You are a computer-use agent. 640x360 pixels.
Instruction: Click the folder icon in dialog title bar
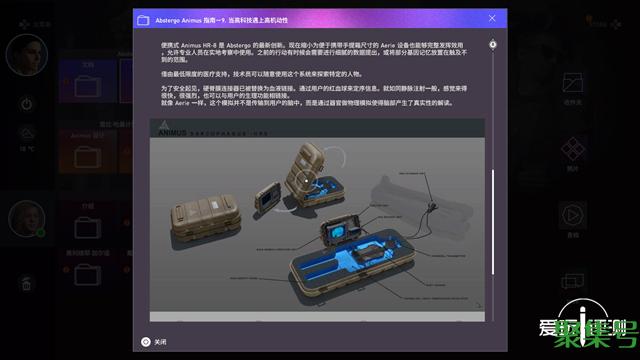143,20
